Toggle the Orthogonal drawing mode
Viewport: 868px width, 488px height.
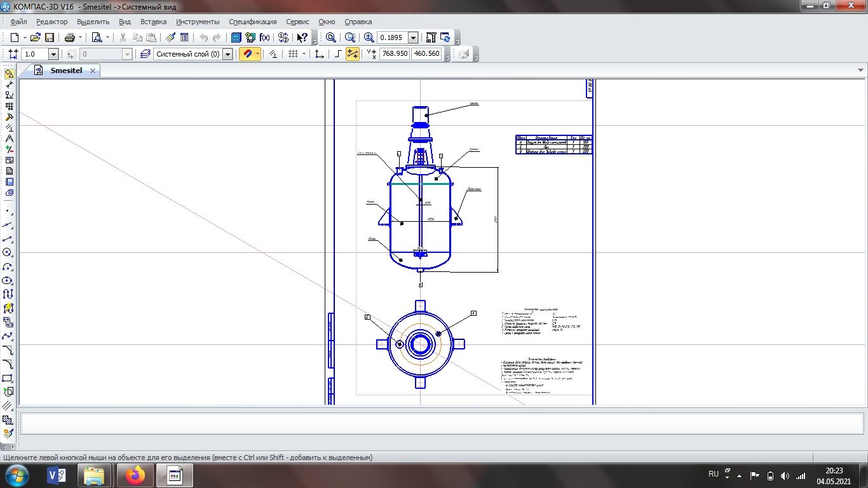pyautogui.click(x=338, y=54)
